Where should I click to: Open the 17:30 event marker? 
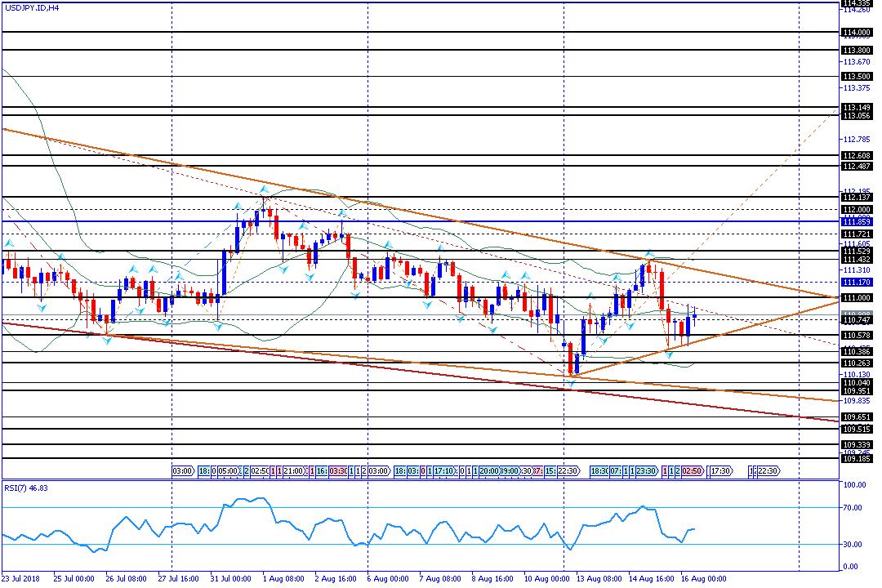[721, 470]
